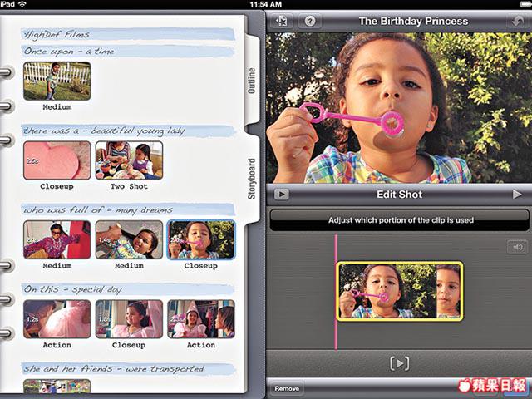Tap the 11:54 AM status bar clock
Image resolution: width=532 pixels, height=399 pixels.
point(266,4)
